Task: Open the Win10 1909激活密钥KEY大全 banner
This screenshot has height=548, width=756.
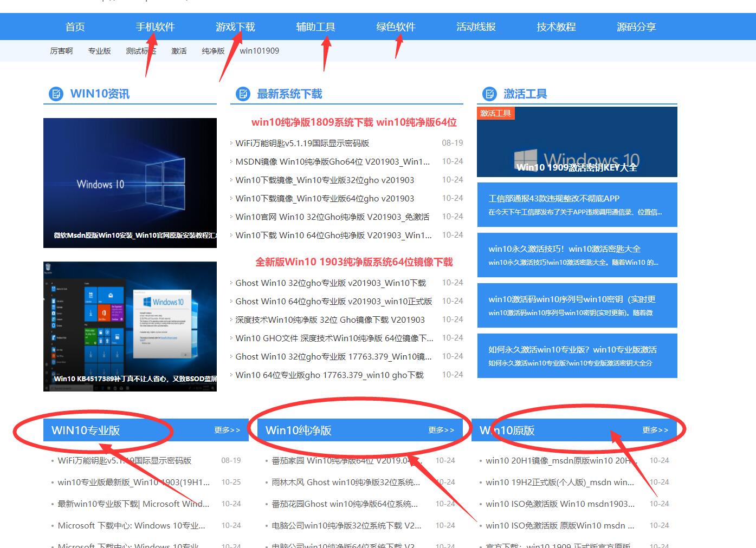Action: point(577,142)
